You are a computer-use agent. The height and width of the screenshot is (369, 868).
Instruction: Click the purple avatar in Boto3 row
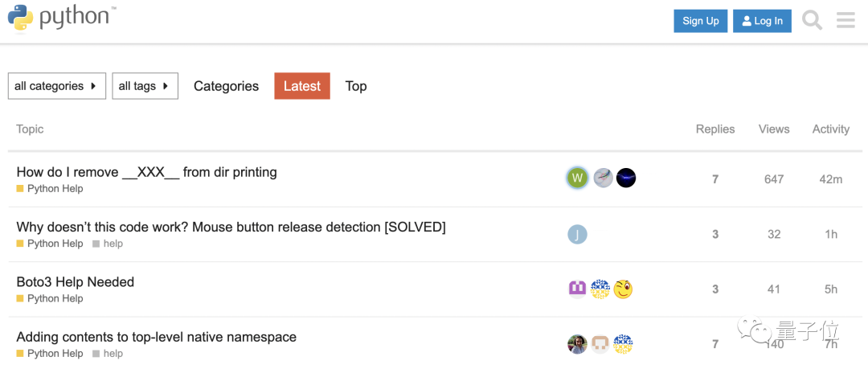577,289
